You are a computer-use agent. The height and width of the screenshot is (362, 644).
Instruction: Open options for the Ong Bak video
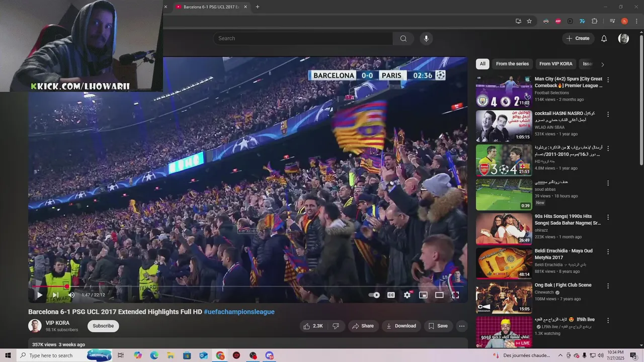pos(608,286)
